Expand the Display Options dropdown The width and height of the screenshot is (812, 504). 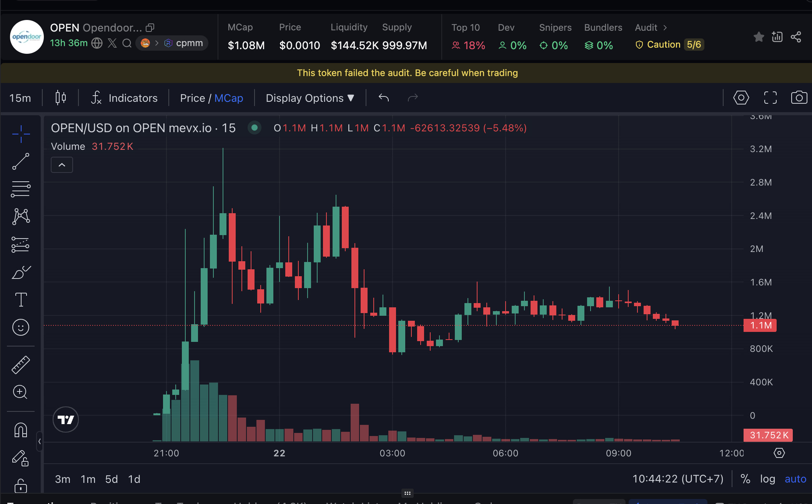pyautogui.click(x=310, y=98)
